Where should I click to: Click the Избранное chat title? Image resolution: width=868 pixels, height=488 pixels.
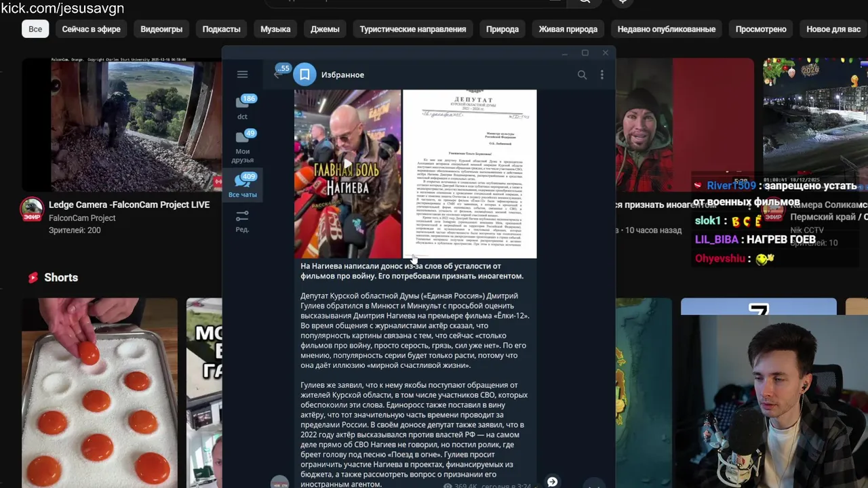(342, 75)
